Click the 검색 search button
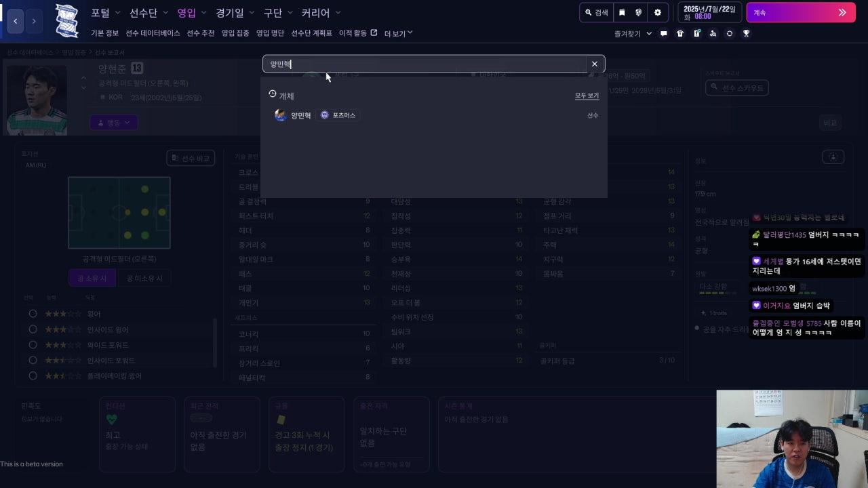Image resolution: width=868 pixels, height=488 pixels. (x=596, y=12)
